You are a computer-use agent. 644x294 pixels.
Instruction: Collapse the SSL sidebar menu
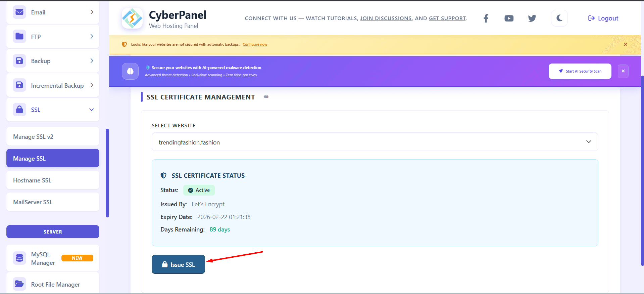[x=91, y=110]
